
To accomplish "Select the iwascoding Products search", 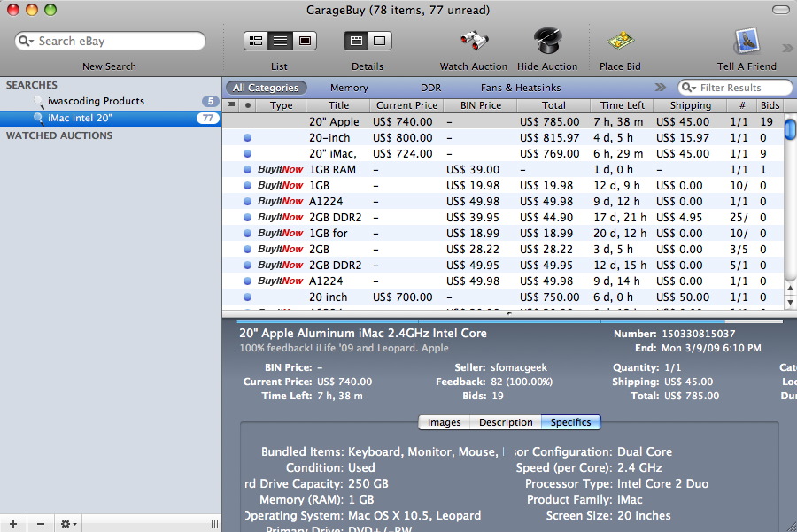I will [111, 101].
